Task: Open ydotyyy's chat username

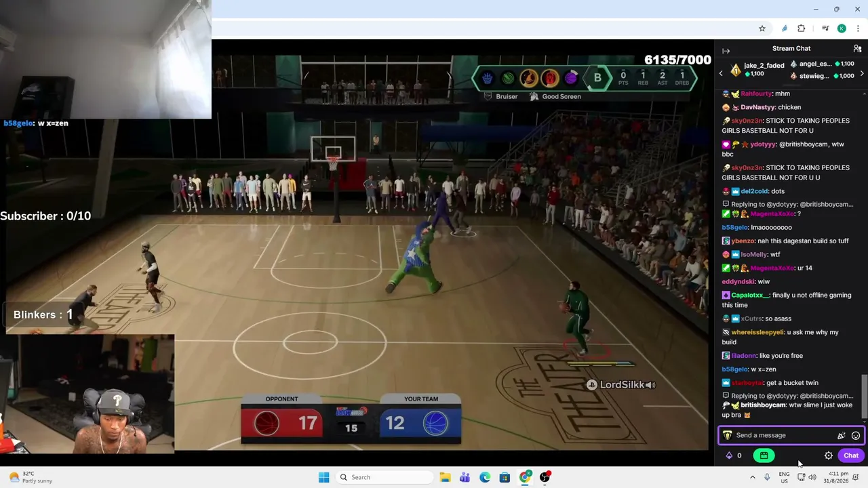Action: point(763,144)
